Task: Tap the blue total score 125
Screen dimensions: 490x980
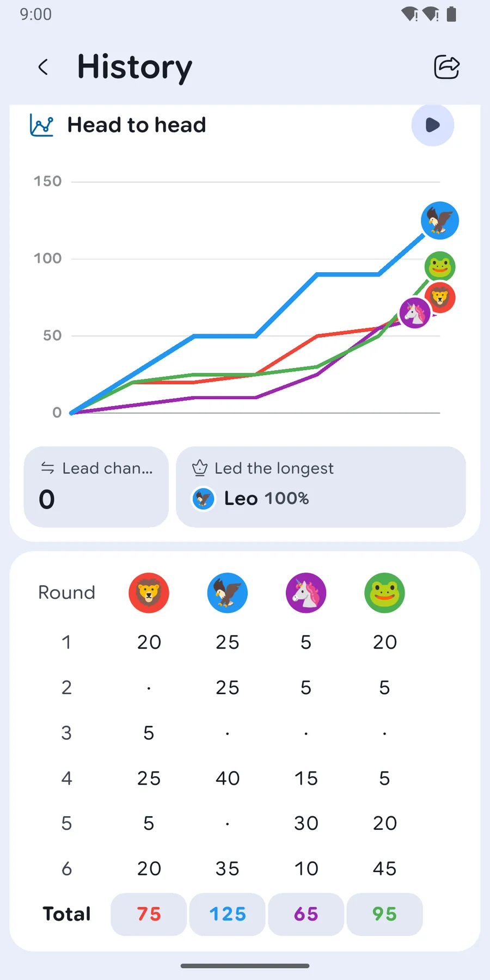Action: [228, 914]
